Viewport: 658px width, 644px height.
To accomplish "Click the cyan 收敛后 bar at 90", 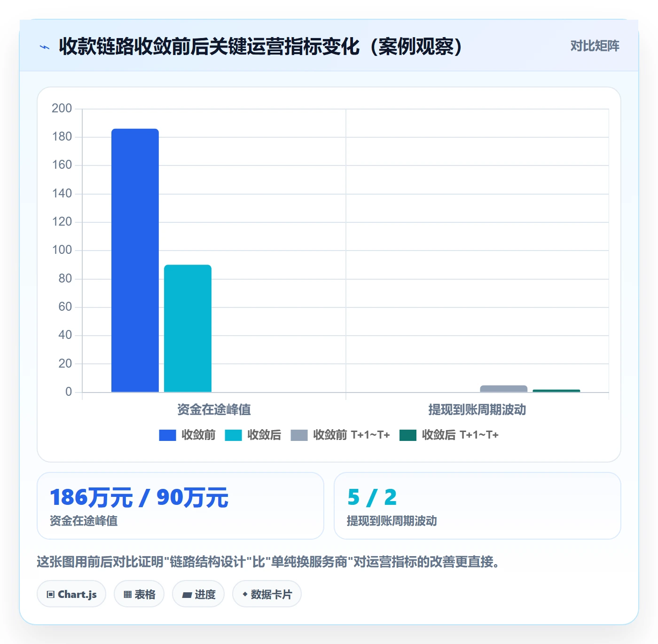I will (188, 329).
